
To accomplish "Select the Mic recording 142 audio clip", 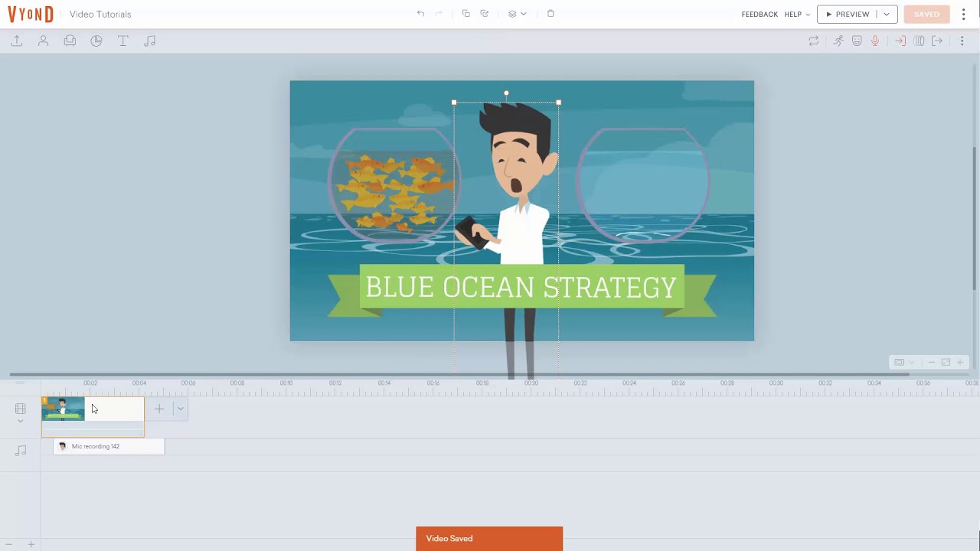I will click(109, 446).
